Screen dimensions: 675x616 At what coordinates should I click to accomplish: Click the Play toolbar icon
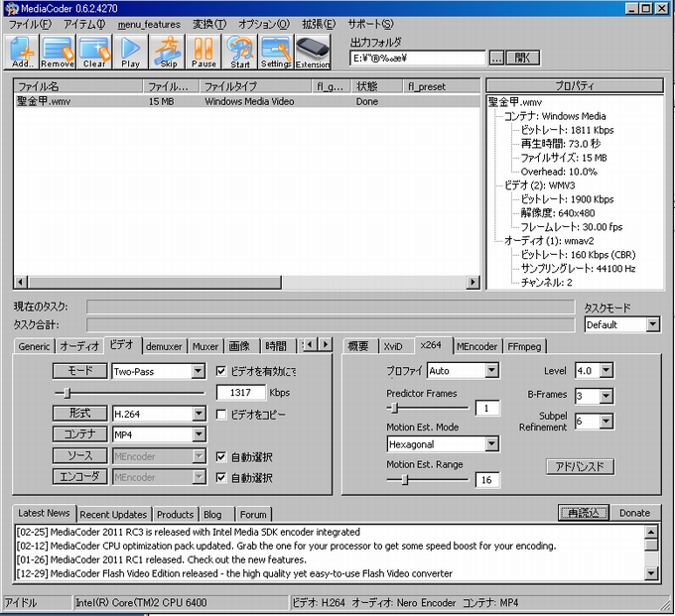(130, 52)
